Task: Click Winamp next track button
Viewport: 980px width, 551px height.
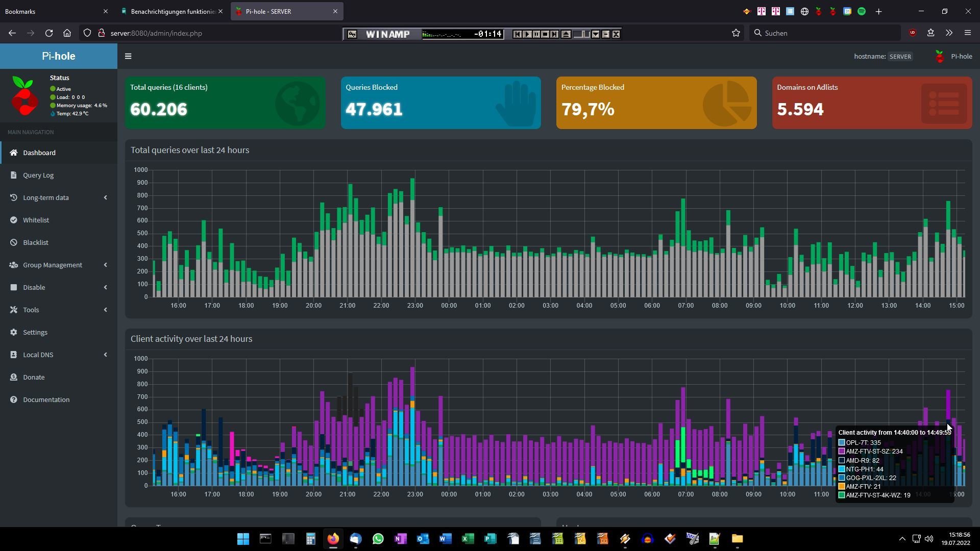Action: [x=554, y=34]
